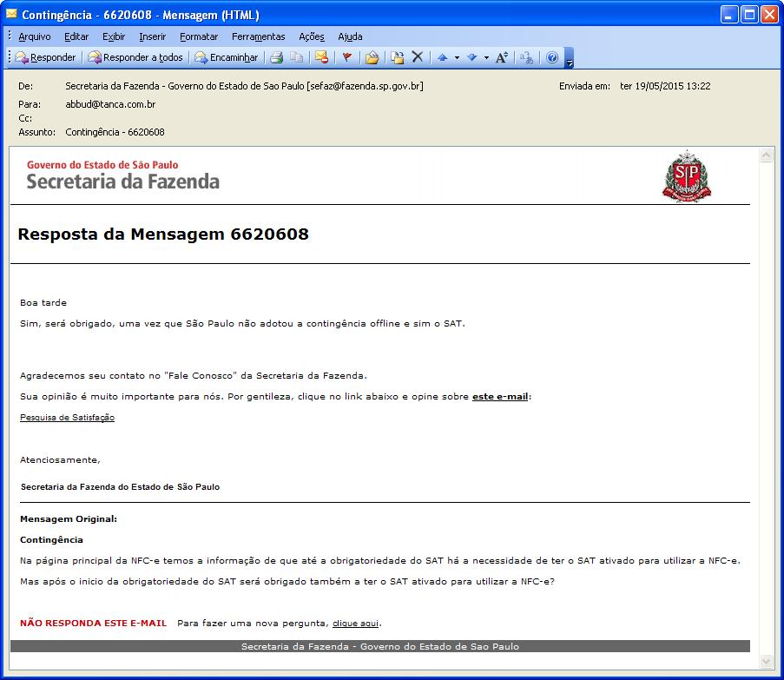Image resolution: width=784 pixels, height=680 pixels.
Task: Click the move to folder icon
Action: point(398,57)
